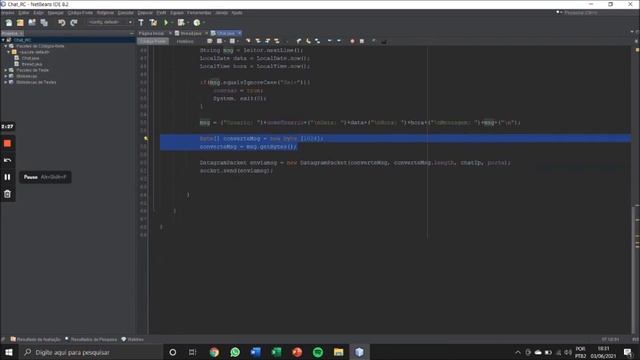Open Google Chrome from taskbar
The width and height of the screenshot is (640, 360).
(214, 352)
